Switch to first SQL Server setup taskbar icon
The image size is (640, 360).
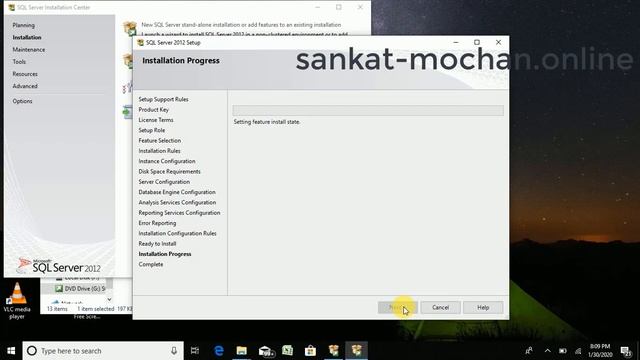pos(333,351)
